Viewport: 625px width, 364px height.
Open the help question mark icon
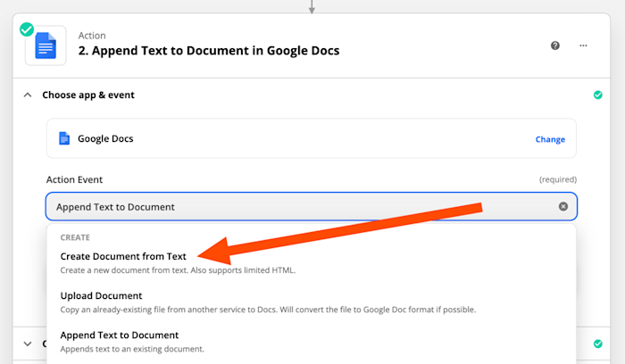(x=554, y=45)
